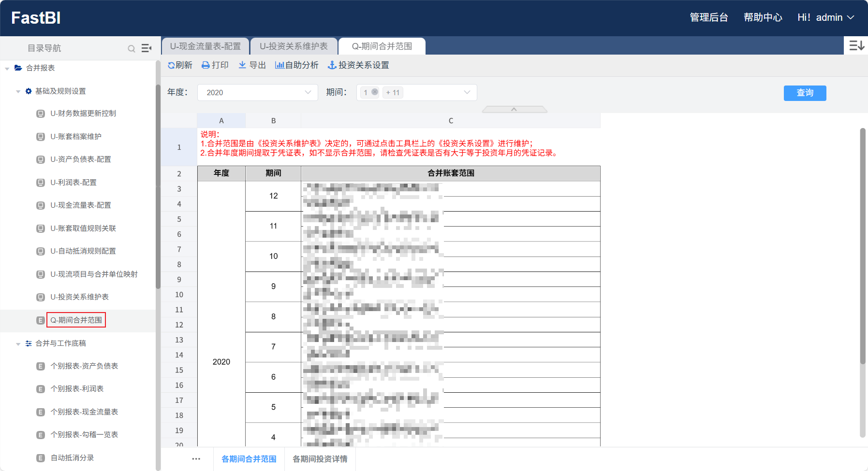Viewport: 868px width, 471px height.
Task: Remove period tag 1 with its x icon
Action: click(375, 92)
